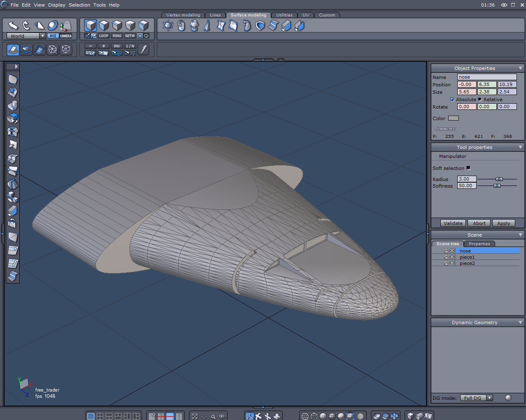Screen dimensions: 526x420
Task: Collapse the Tool properties panel
Action: (520, 147)
